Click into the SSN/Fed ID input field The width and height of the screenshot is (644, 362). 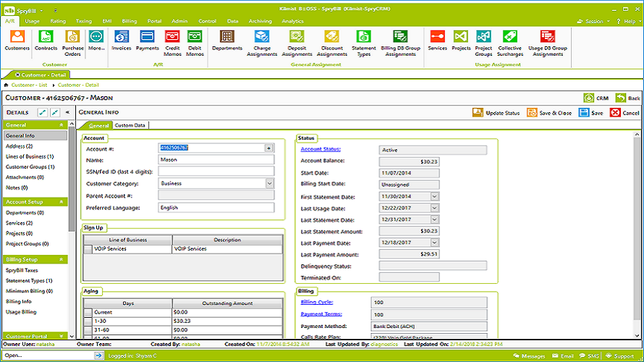tap(216, 172)
